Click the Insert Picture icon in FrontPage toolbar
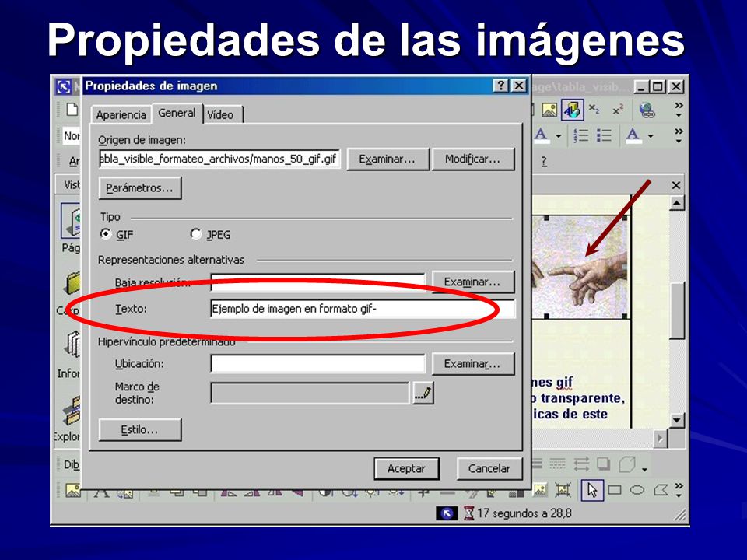 [549, 110]
